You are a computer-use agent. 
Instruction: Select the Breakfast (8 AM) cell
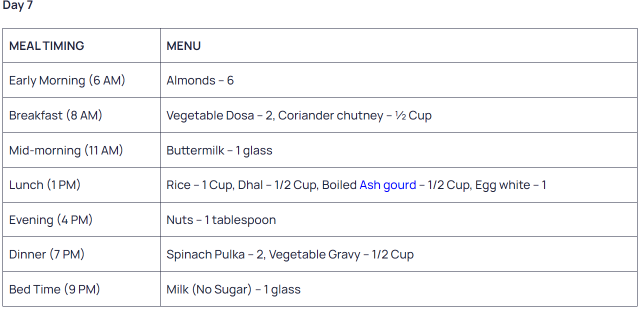pyautogui.click(x=81, y=115)
